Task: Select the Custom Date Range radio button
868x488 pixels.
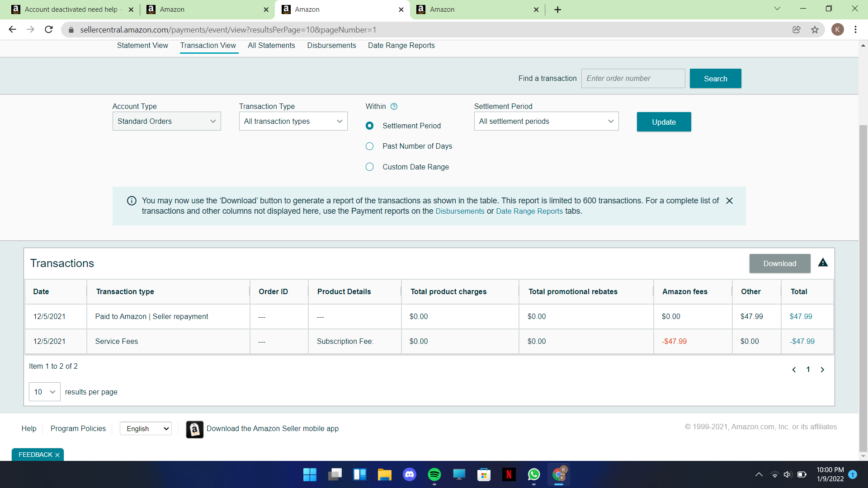Action: (369, 167)
